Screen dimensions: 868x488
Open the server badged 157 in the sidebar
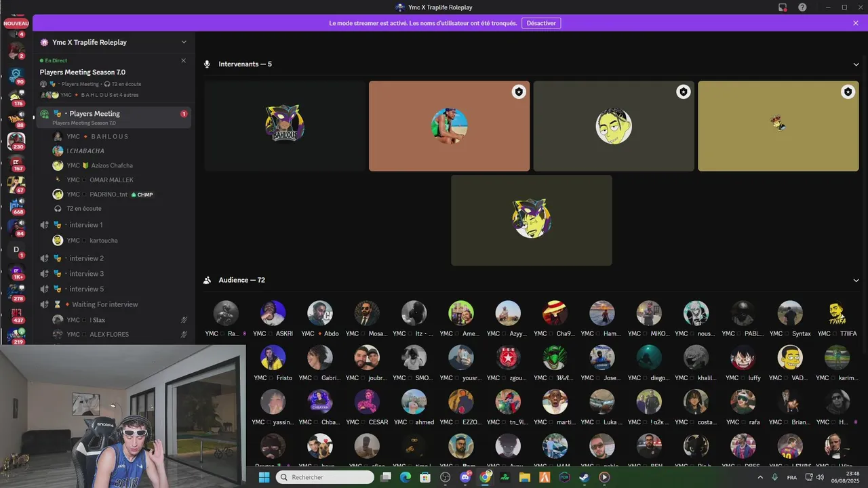[x=16, y=163]
